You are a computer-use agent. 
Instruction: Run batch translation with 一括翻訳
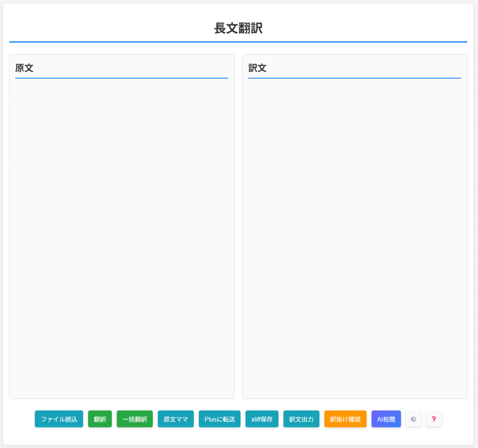tap(135, 419)
